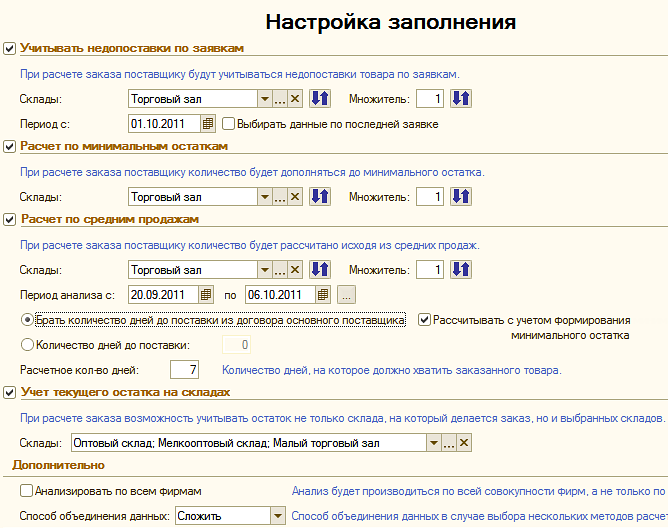Click the Оптовый склад; Мелкооптовый склад text field

click(x=249, y=443)
